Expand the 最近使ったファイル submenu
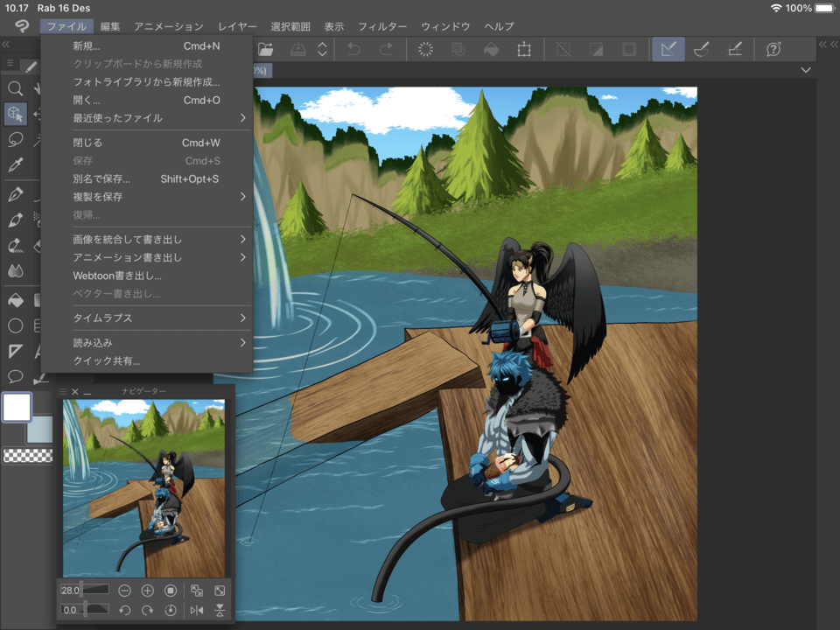 coord(157,118)
